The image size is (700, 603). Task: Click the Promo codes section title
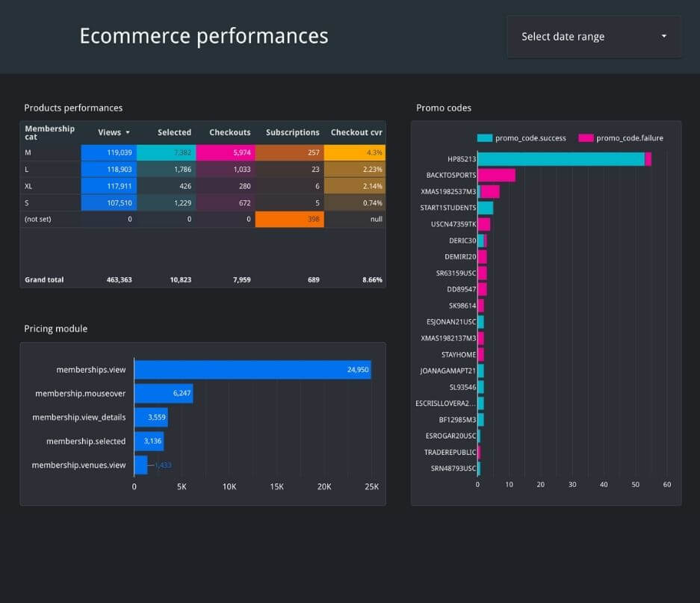click(444, 108)
